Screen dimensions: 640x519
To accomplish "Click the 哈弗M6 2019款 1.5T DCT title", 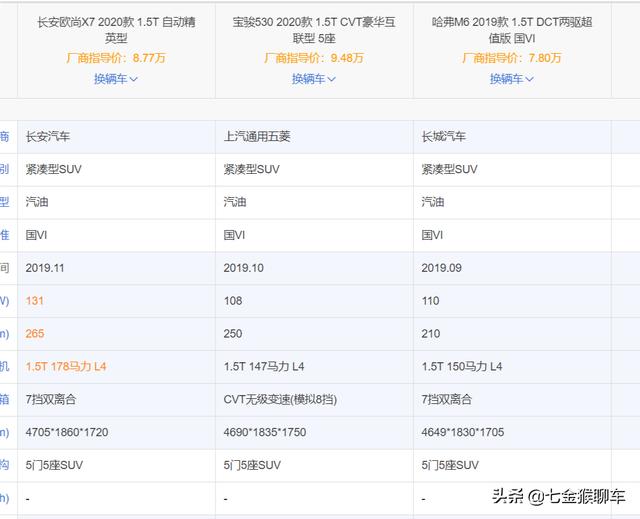I will (512, 30).
